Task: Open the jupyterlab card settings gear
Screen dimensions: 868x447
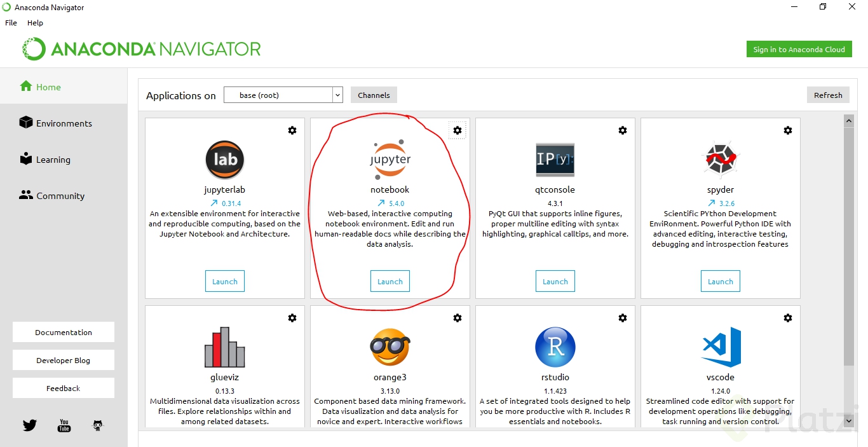Action: [292, 130]
